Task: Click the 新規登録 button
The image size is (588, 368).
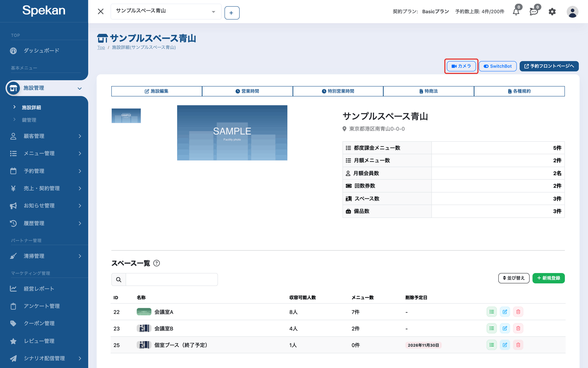Action: click(x=549, y=278)
